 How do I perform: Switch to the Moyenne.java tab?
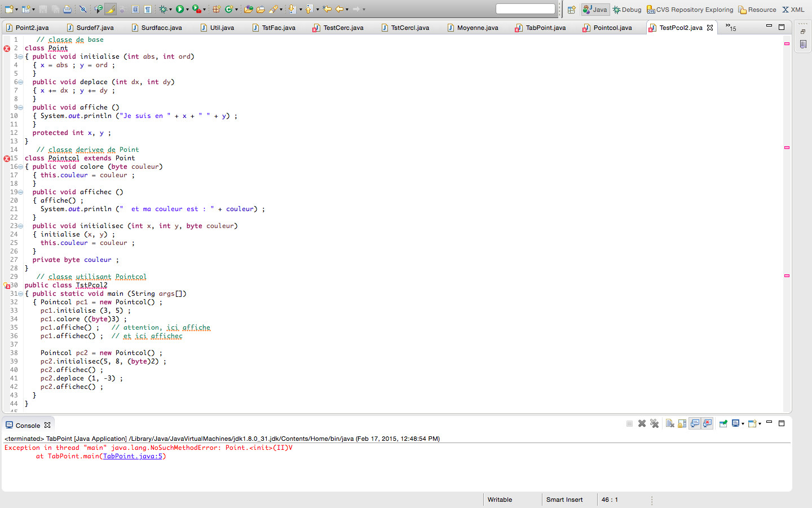click(473, 28)
